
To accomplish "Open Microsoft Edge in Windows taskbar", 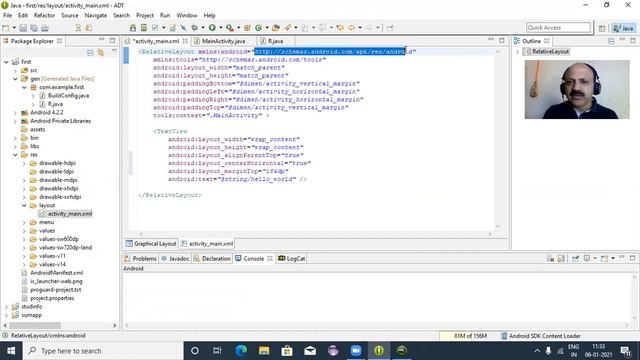I will (x=241, y=351).
